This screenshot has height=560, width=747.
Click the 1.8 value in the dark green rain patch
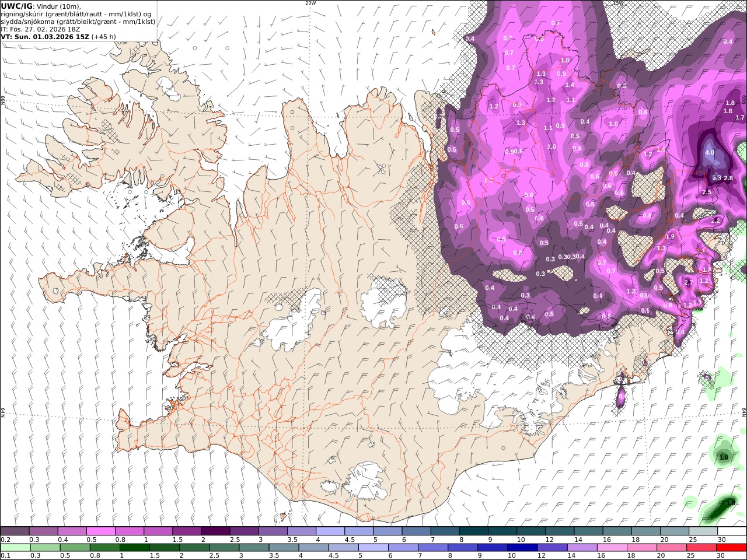731,503
